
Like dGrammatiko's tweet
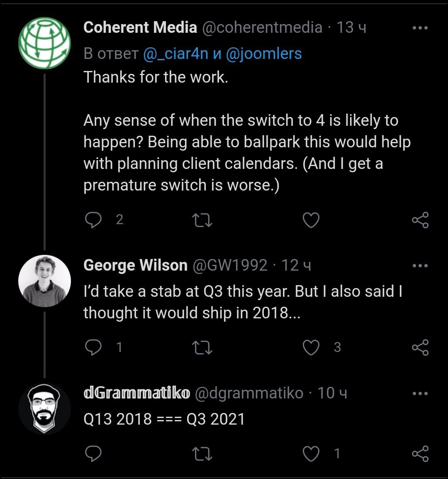[x=311, y=454]
